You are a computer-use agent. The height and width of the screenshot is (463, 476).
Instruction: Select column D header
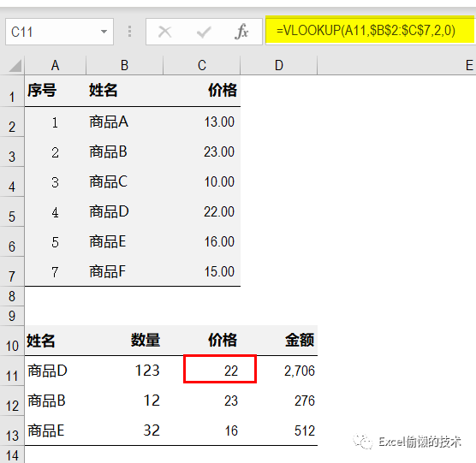(279, 65)
